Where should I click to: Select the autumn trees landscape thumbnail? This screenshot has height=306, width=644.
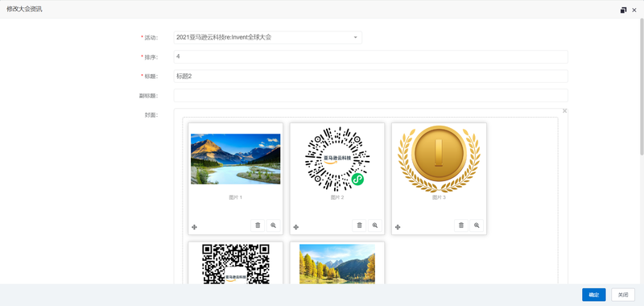click(337, 263)
